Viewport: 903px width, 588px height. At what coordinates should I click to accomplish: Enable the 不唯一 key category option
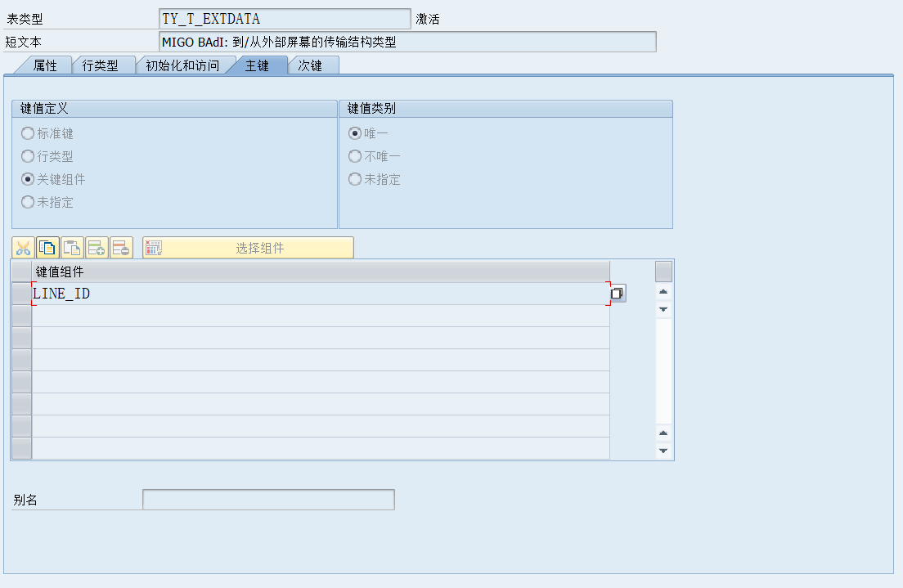(353, 156)
